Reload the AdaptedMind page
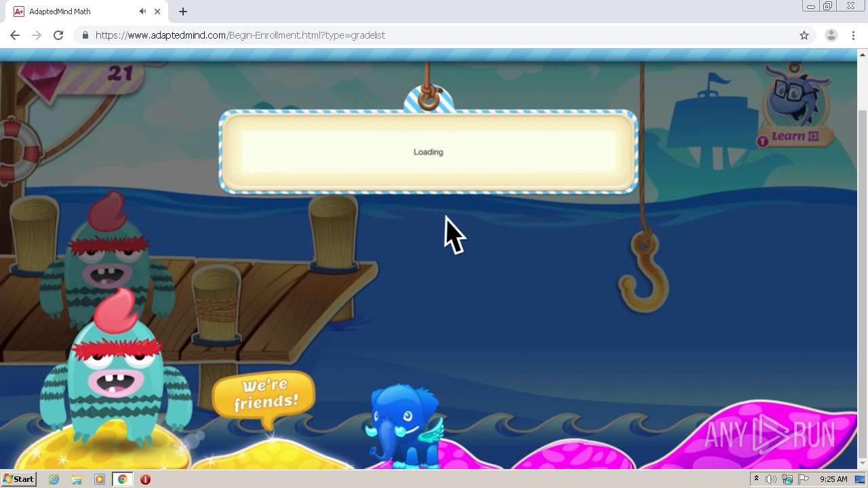This screenshot has width=868, height=488. click(x=58, y=35)
